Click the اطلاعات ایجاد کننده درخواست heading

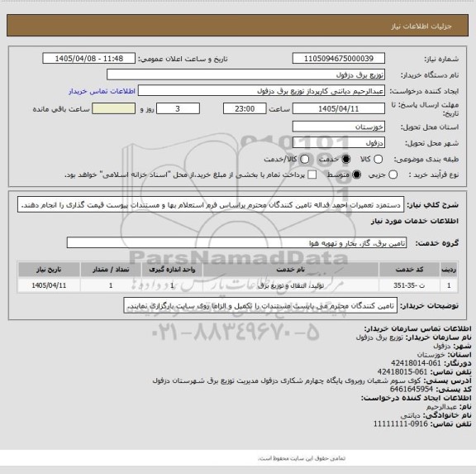click(416, 398)
